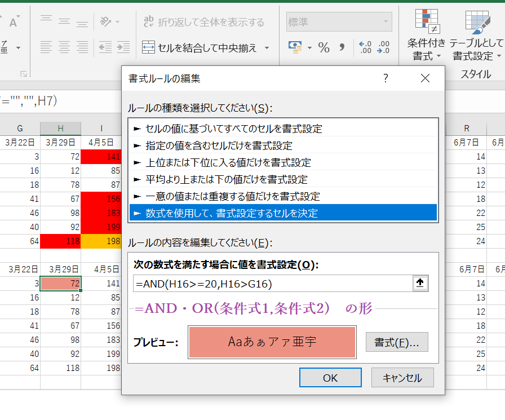The width and height of the screenshot is (505, 420).
Task: Select セルの値に基づいてすべてのセルを書式設定 rule type
Action: (283, 129)
